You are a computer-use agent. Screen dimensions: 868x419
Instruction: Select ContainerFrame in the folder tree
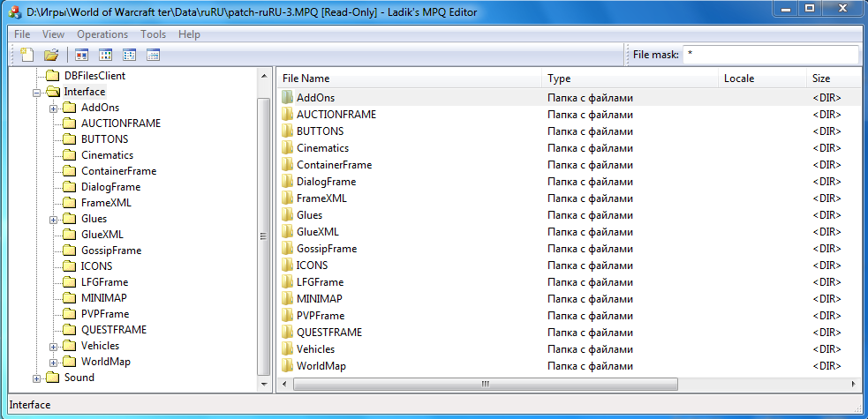click(x=119, y=171)
